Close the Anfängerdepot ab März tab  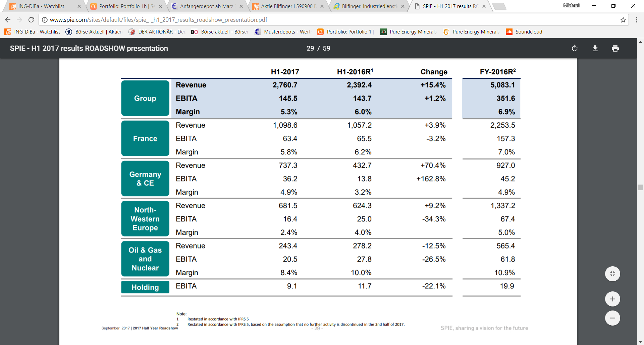point(241,6)
